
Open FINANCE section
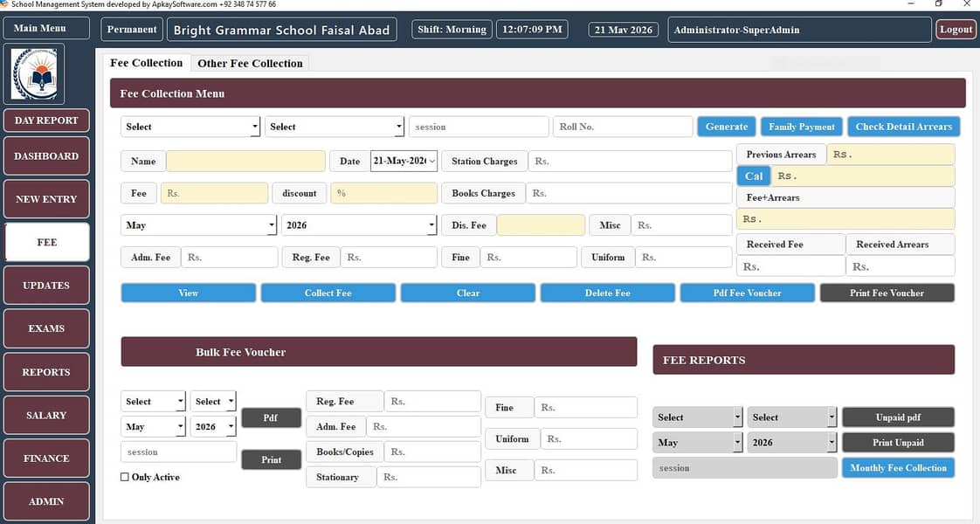coord(46,458)
